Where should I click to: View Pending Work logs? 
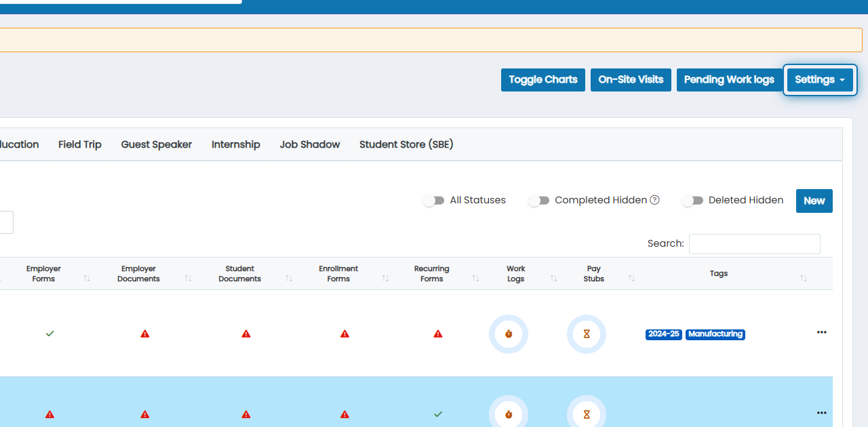(x=729, y=80)
